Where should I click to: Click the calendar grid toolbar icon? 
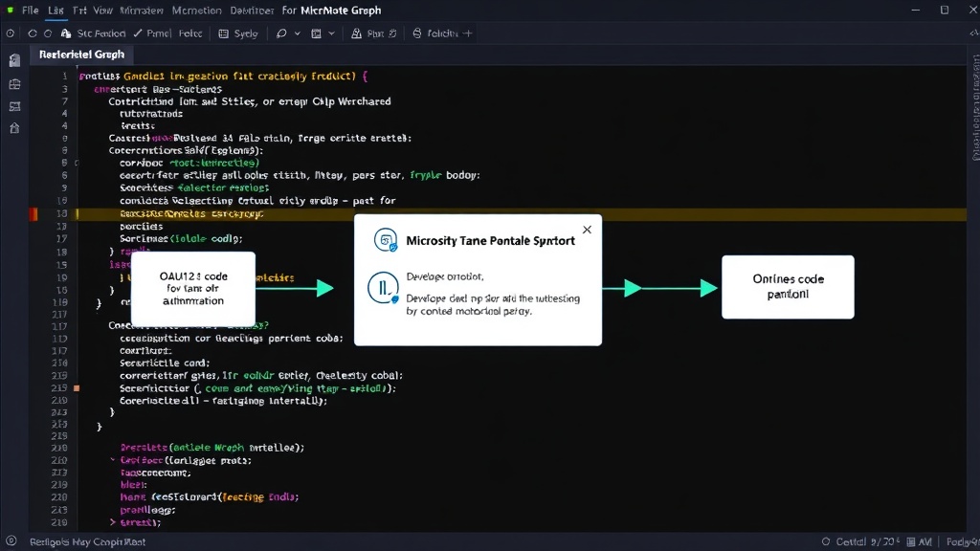click(316, 33)
